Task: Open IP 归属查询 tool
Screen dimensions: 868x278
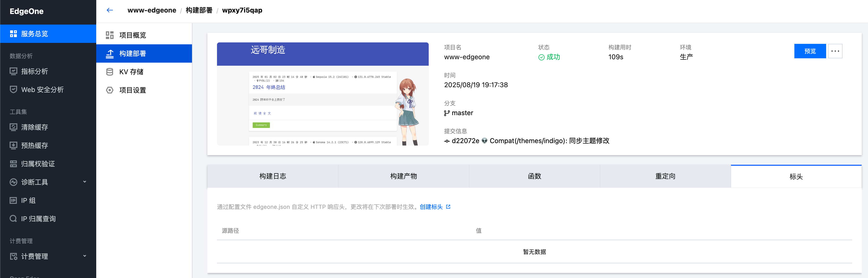Action: coord(38,219)
